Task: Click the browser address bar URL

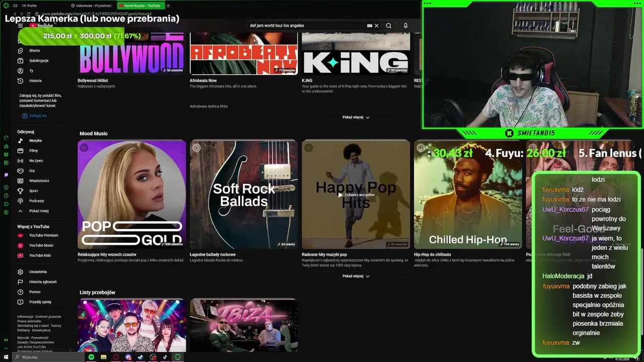Action: click(x=96, y=14)
